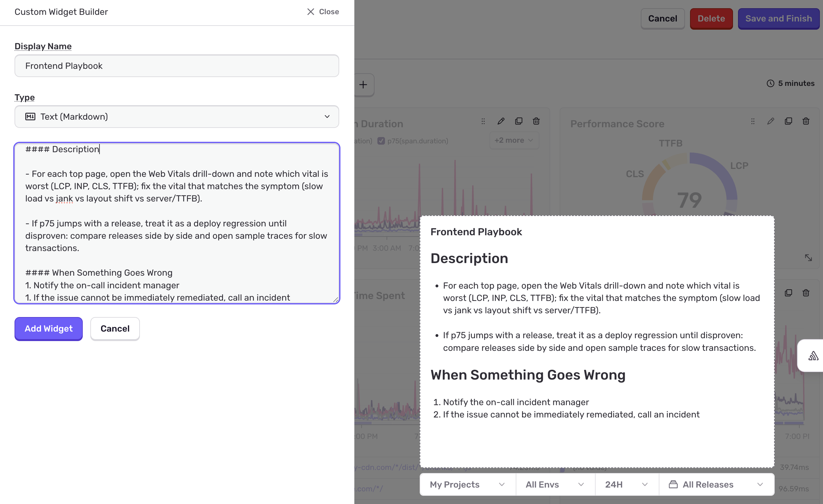Open the All Envs filter
Viewport: 823px width, 504px height.
coord(555,484)
